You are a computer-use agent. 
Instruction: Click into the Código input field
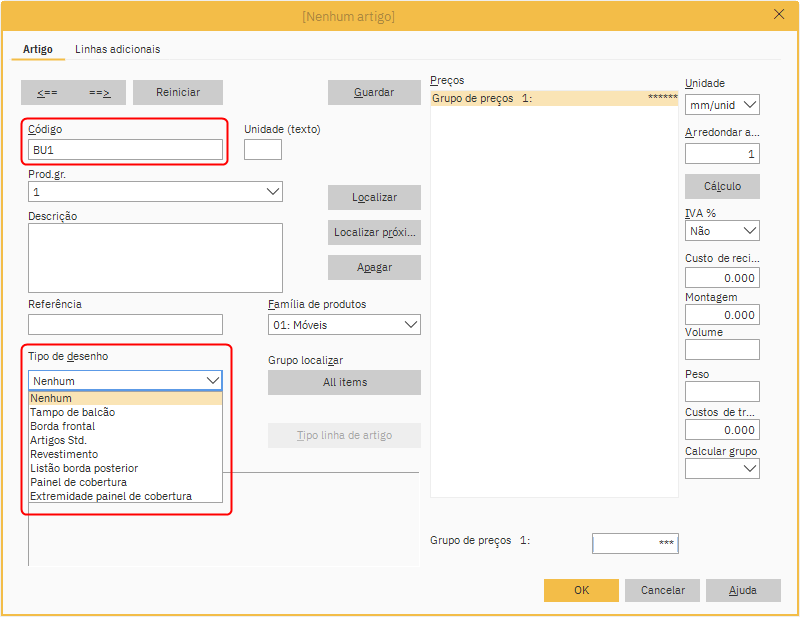(x=125, y=150)
